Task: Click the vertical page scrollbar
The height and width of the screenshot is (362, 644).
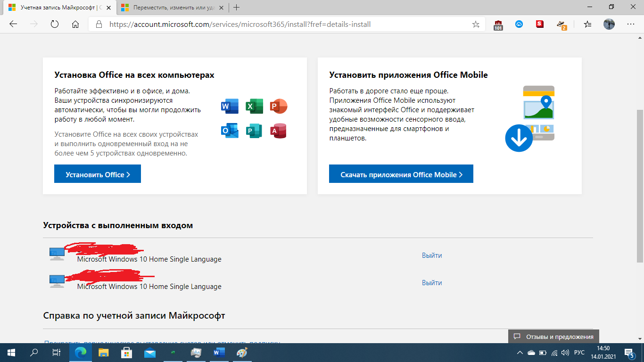Action: point(640,186)
